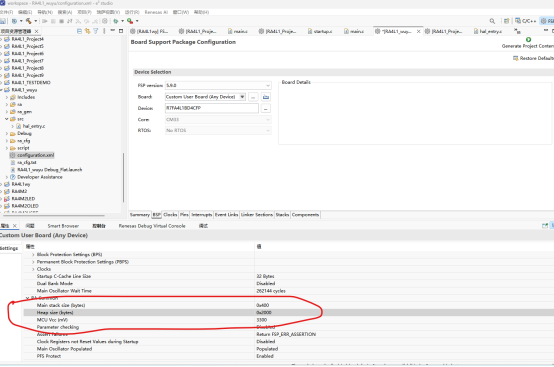Click the PFS Protect value Enabled
Image resolution: width=554 pixels, height=367 pixels.
tap(265, 356)
